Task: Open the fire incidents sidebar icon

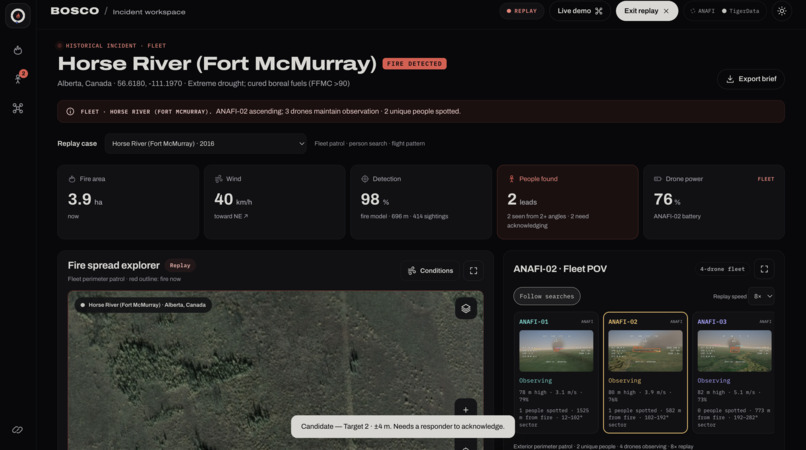Action: point(18,50)
